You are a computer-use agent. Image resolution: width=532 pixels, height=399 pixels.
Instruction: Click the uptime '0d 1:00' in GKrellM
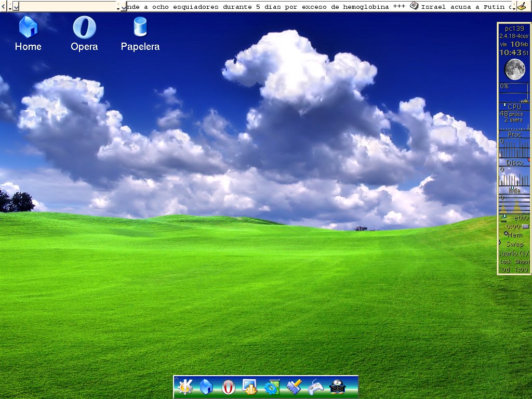pyautogui.click(x=515, y=270)
